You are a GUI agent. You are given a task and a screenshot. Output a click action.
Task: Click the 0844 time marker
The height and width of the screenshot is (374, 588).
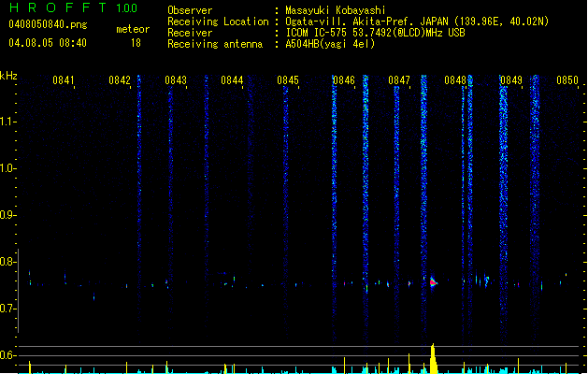click(x=232, y=80)
